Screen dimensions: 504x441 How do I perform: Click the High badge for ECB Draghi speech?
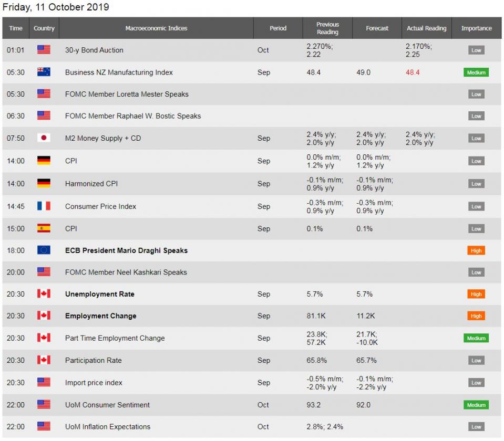pyautogui.click(x=476, y=251)
